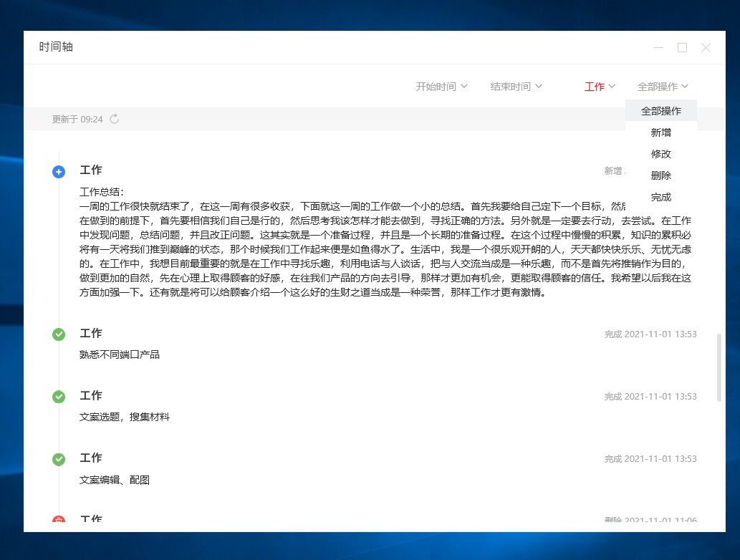The image size is (740, 560).
Task: Select 新增 from the operations menu
Action: pyautogui.click(x=659, y=132)
